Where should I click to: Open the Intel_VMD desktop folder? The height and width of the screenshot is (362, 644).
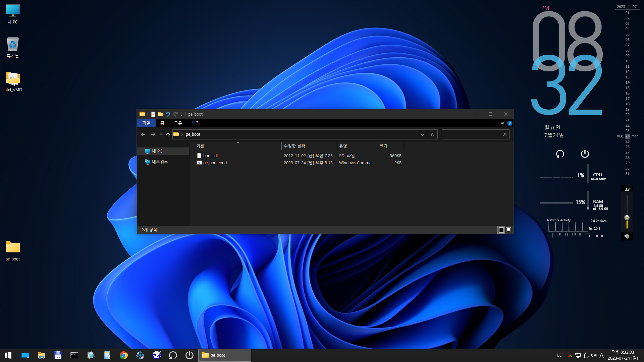point(13,82)
